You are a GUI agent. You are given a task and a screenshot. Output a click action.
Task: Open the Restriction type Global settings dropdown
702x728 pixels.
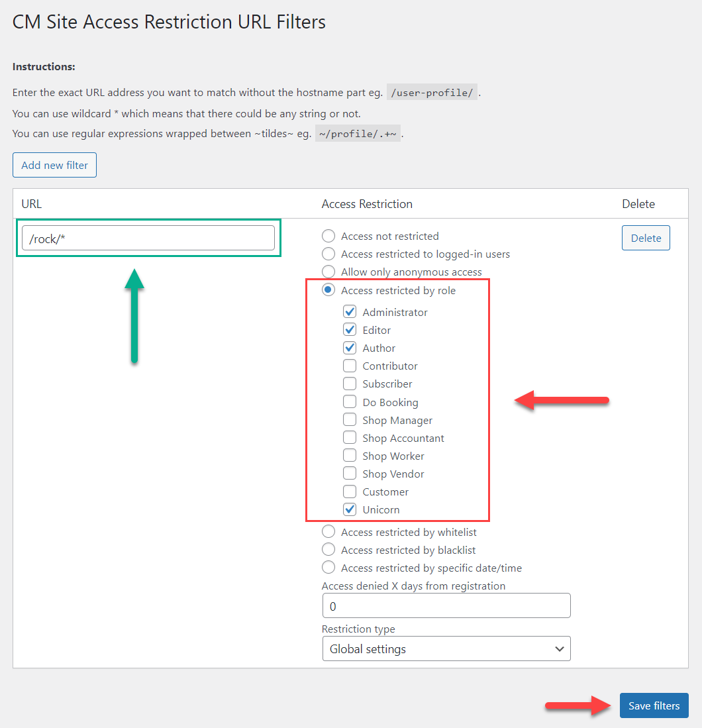pos(446,649)
